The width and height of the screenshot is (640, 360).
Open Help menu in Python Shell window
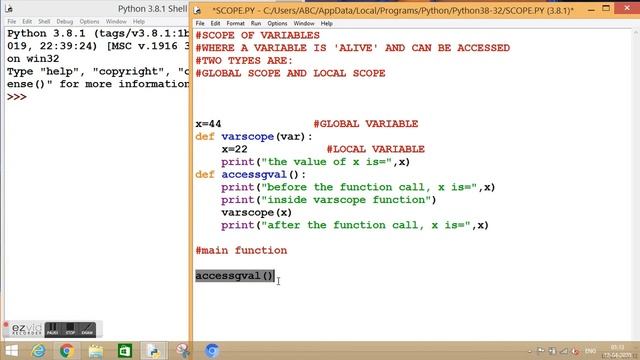[139, 21]
